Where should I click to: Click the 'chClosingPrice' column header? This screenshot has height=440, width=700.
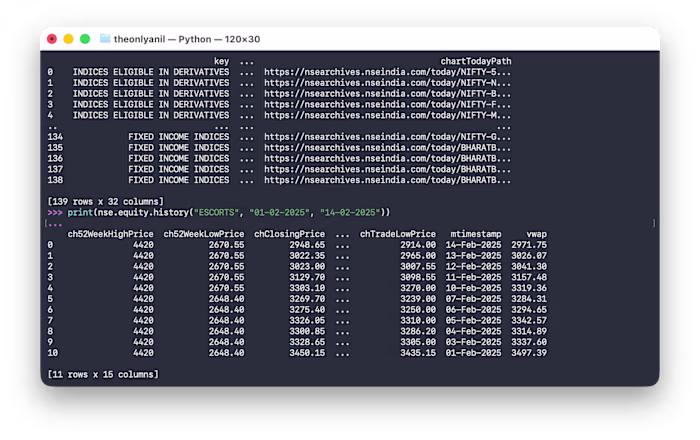click(289, 234)
